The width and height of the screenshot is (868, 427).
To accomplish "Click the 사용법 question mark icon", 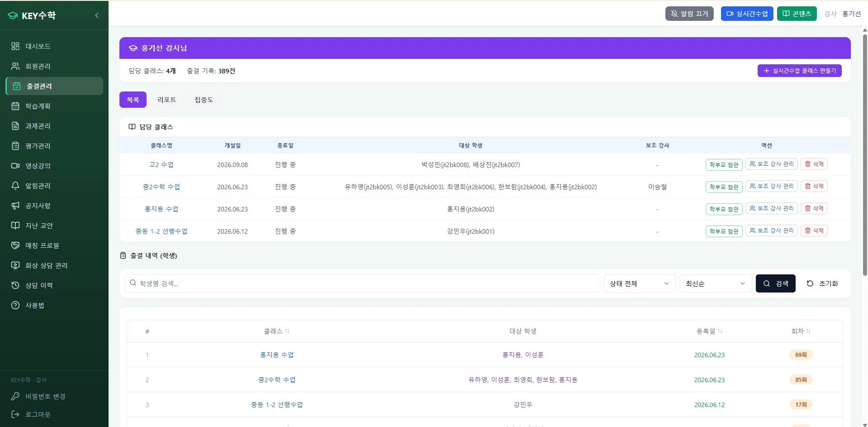I will click(15, 305).
